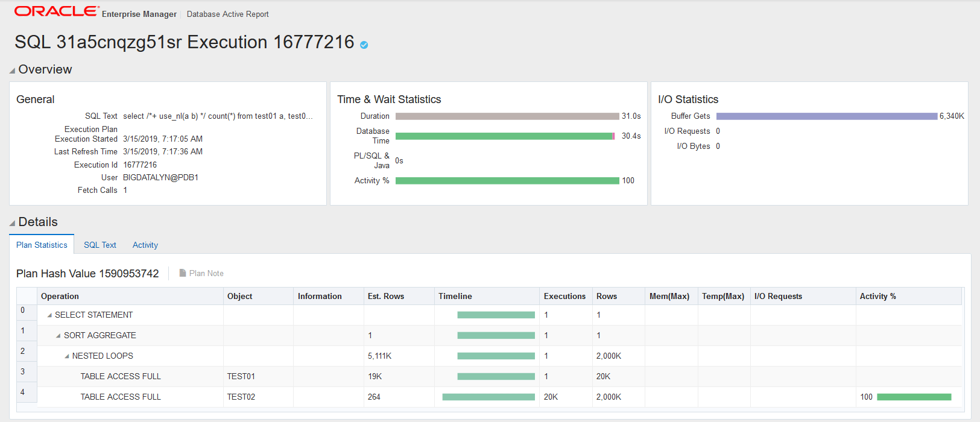Click the 3/15/2019, 7:17:05 AM start time
The height and width of the screenshot is (422, 980).
[x=163, y=139]
